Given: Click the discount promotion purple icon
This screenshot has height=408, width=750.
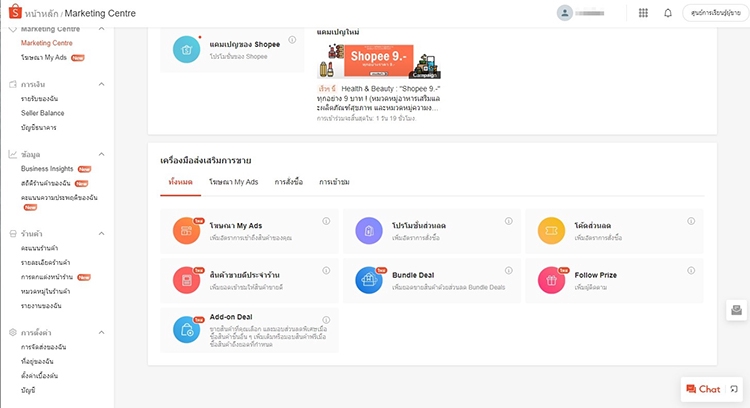Looking at the screenshot, I should pos(369,231).
